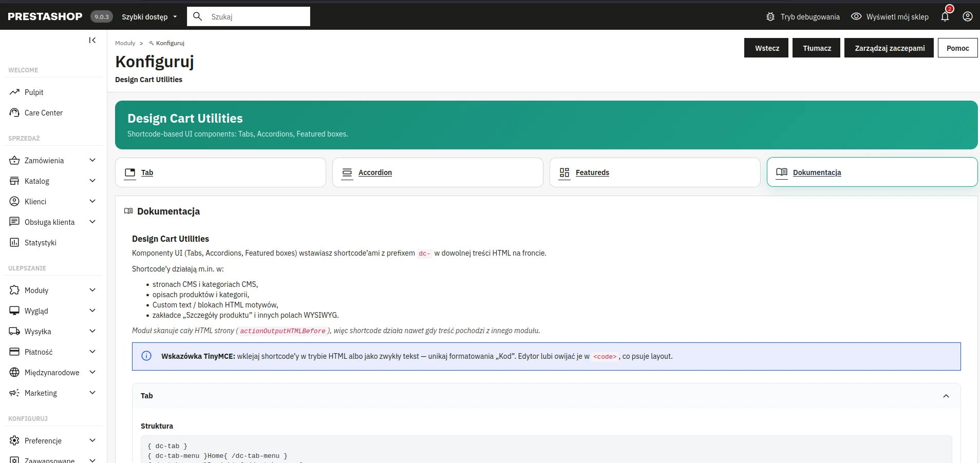Switch to the Accordion tab
The width and height of the screenshot is (980, 463).
tap(438, 172)
